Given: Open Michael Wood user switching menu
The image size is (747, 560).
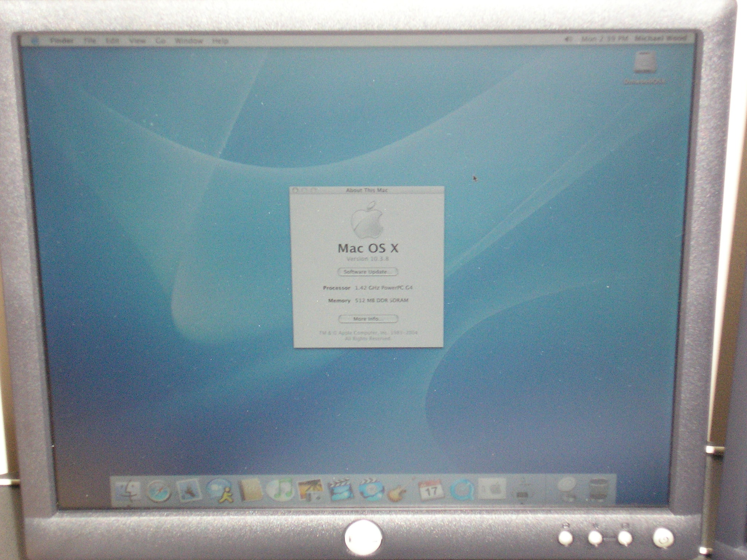Looking at the screenshot, I should [661, 38].
